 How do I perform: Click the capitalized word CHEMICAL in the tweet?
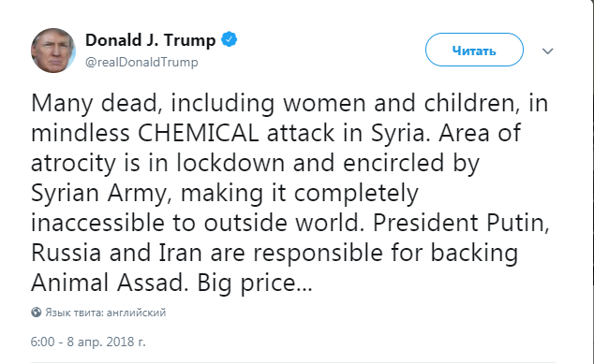198,133
